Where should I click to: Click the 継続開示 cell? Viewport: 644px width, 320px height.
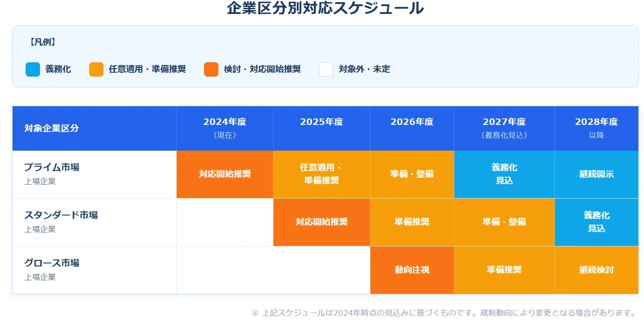click(597, 174)
